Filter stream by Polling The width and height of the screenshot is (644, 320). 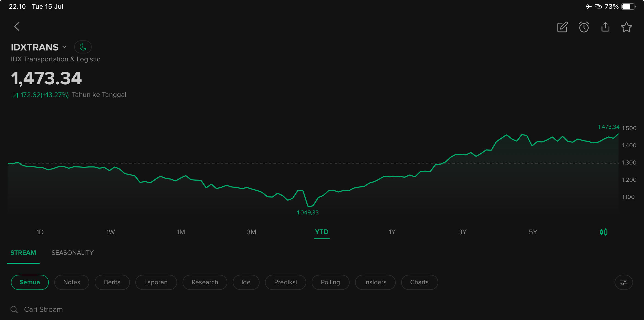(330, 282)
